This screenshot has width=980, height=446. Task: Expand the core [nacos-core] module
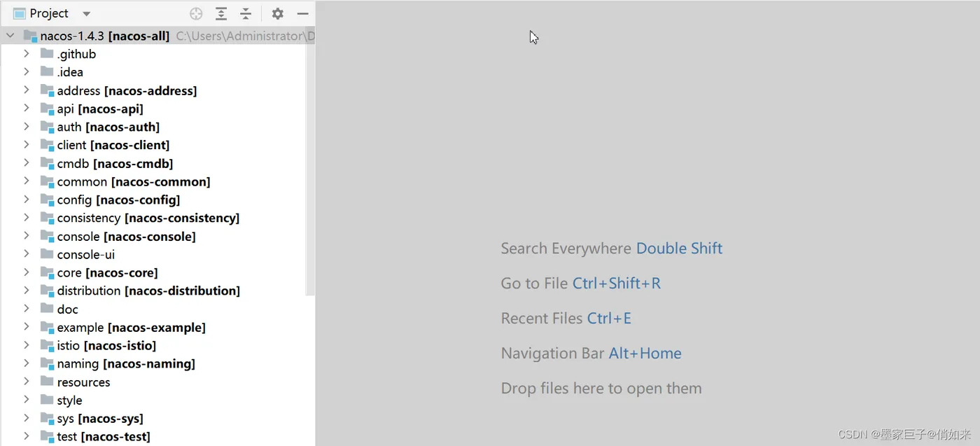tap(26, 272)
